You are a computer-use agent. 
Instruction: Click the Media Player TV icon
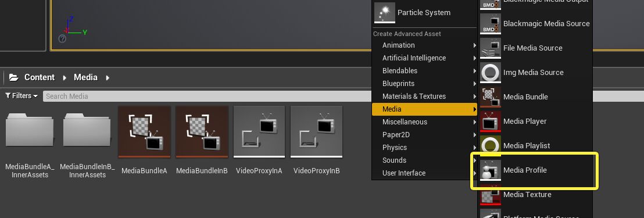click(x=491, y=121)
